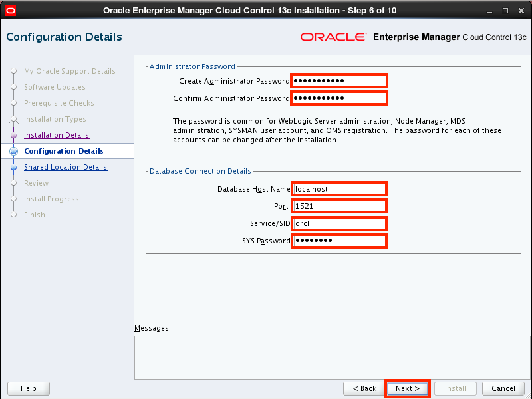Click the Messages label
Viewport: 532px width, 399px height.
coord(153,328)
